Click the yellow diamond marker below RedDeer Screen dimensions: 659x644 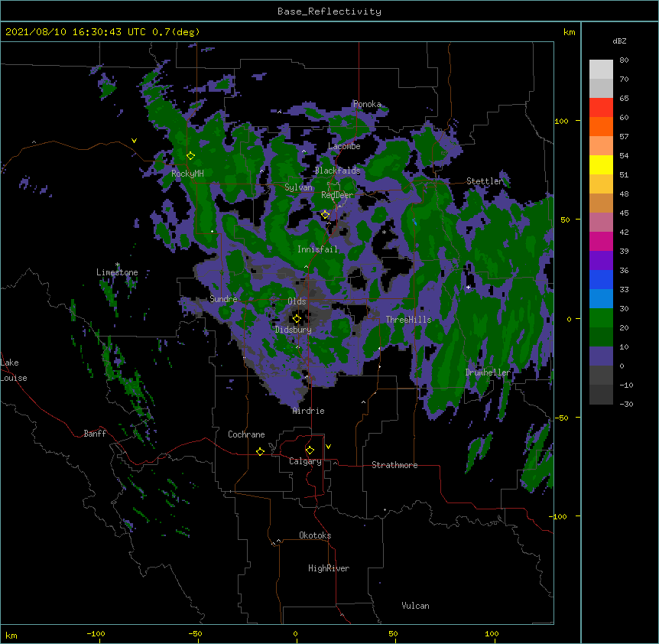pyautogui.click(x=325, y=215)
